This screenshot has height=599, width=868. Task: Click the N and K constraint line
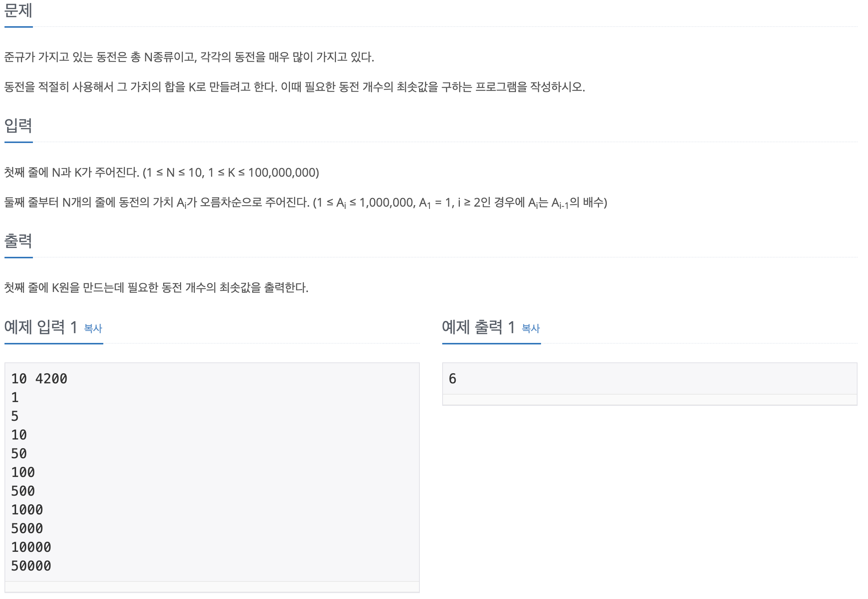click(x=162, y=173)
